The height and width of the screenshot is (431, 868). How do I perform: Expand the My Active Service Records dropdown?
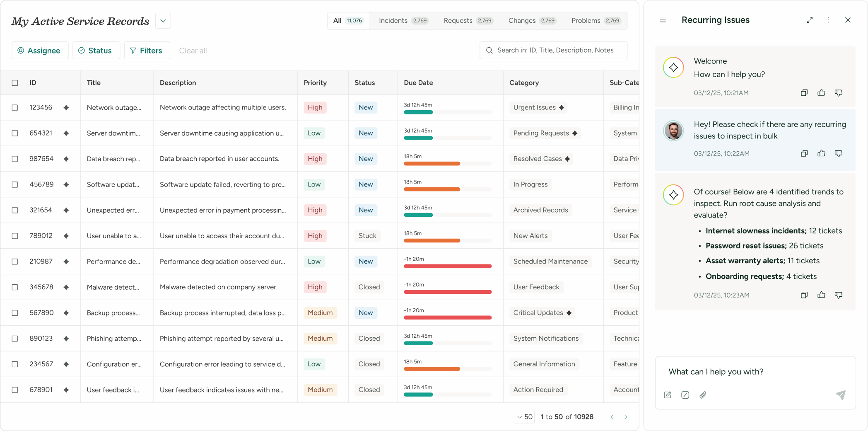point(163,21)
